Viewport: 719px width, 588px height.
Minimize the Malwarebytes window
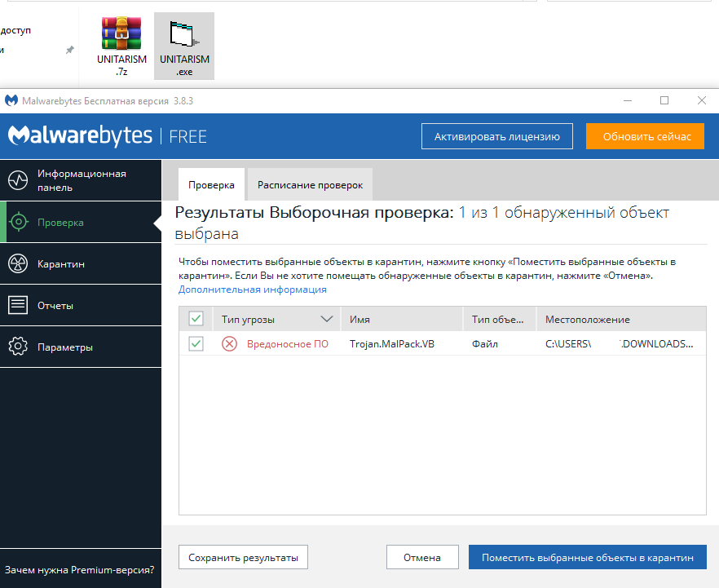628,100
